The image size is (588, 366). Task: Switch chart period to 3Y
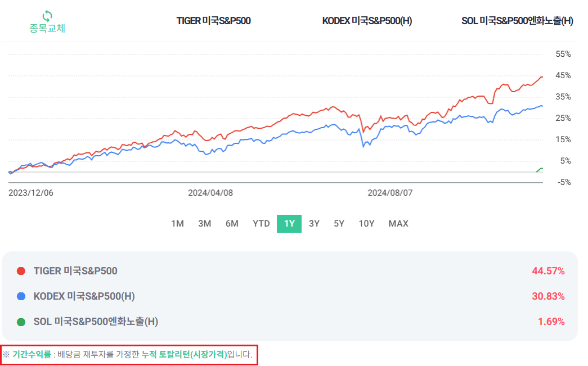coord(314,224)
